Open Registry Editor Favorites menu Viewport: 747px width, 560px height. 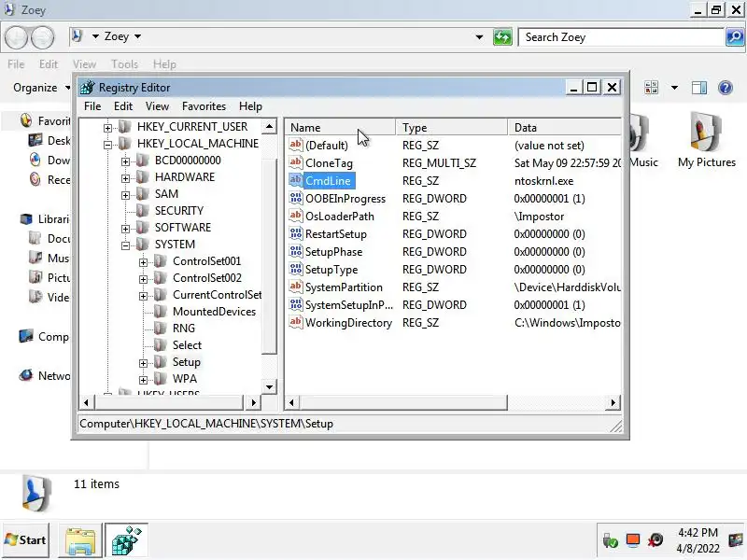204,106
